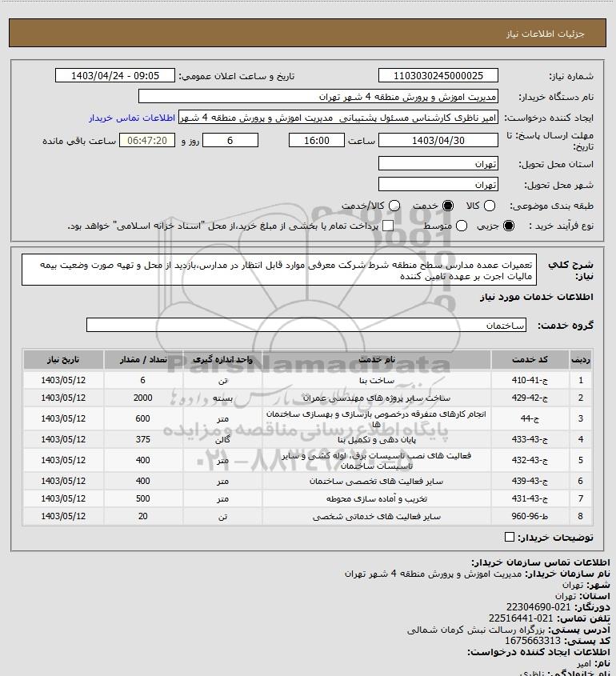Viewport: 616px width, 676px height.
Task: Click service code ط-96-960
Action: (530, 516)
